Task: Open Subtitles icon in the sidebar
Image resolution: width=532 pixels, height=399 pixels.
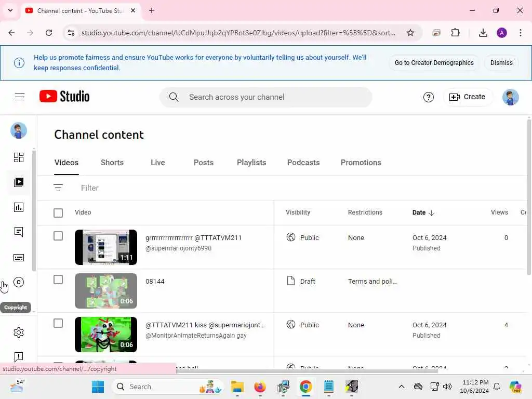Action: pyautogui.click(x=19, y=258)
